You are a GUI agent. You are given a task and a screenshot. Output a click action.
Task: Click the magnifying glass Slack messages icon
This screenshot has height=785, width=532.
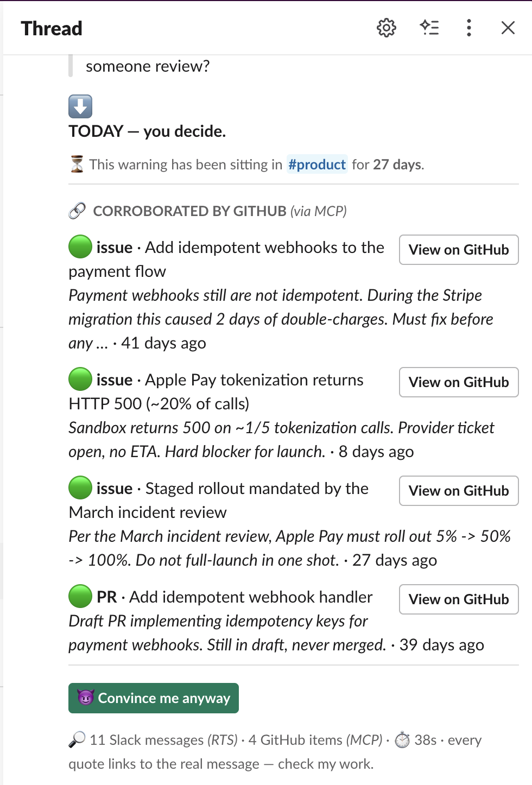[77, 739]
